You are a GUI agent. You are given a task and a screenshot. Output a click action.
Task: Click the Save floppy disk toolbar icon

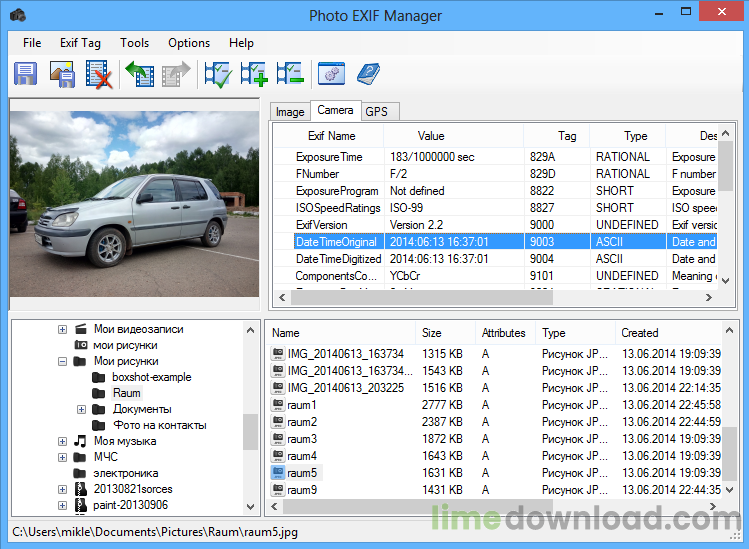point(26,74)
